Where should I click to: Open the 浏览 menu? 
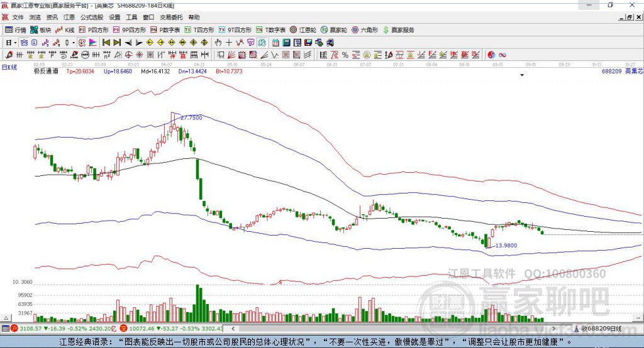tap(35, 17)
